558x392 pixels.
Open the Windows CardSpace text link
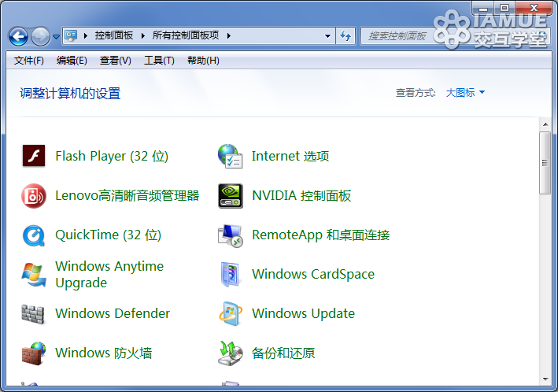(x=313, y=274)
